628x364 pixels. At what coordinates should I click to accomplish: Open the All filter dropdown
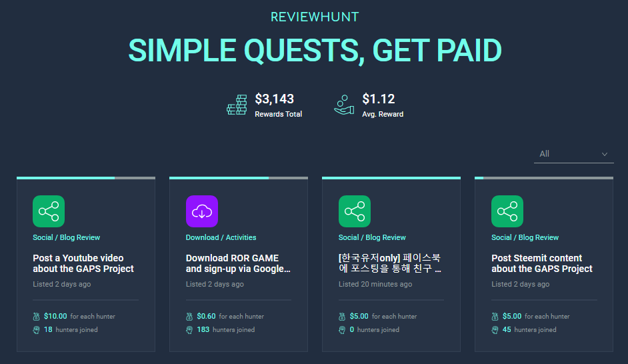pyautogui.click(x=573, y=154)
